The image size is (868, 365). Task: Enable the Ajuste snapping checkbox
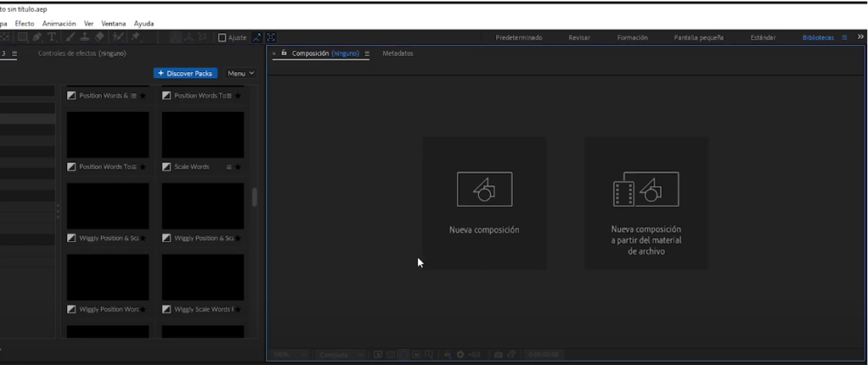tap(222, 37)
